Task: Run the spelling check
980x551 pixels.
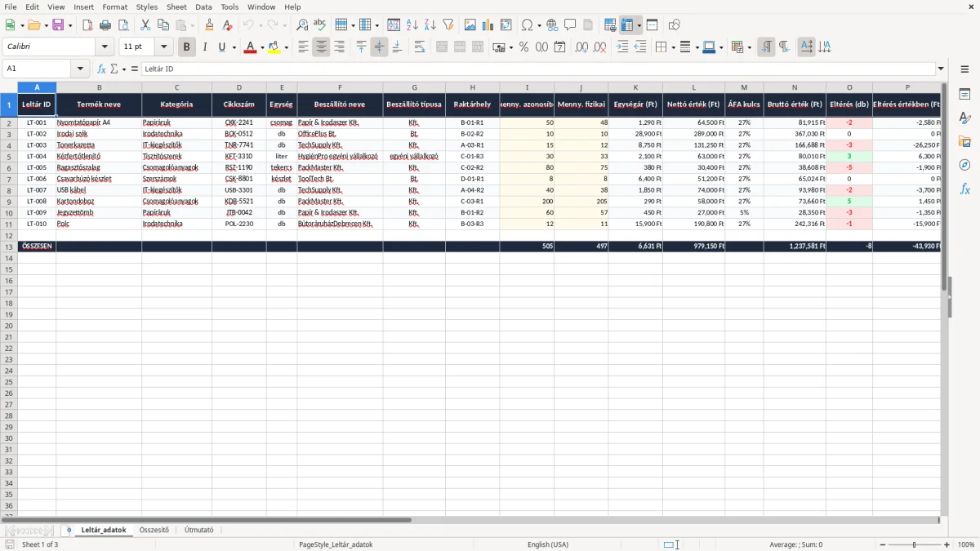Action: 320,25
